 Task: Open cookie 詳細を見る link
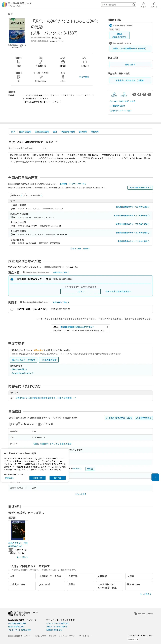[x=9, y=478]
